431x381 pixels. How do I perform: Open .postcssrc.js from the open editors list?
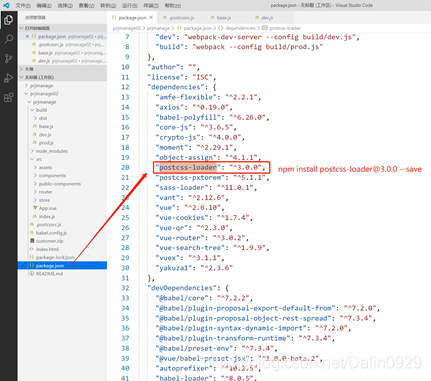tap(63, 44)
